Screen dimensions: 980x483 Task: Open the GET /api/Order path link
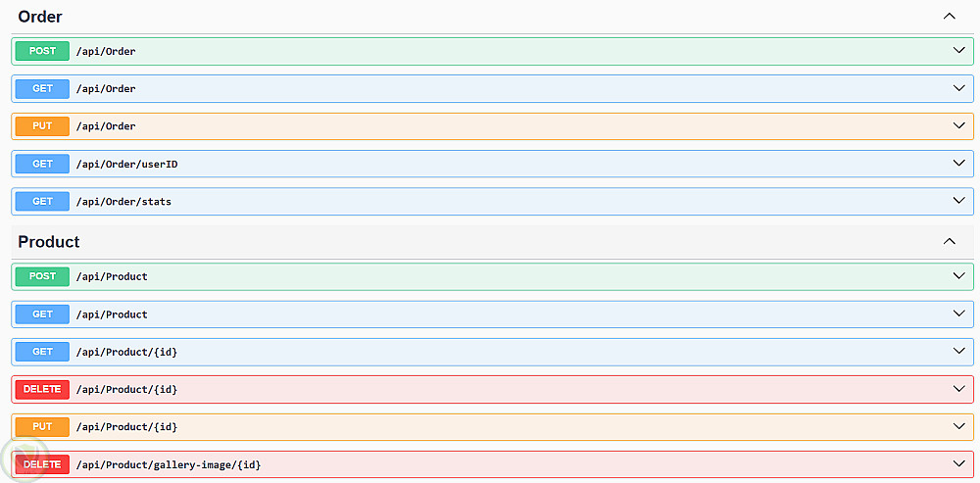106,89
